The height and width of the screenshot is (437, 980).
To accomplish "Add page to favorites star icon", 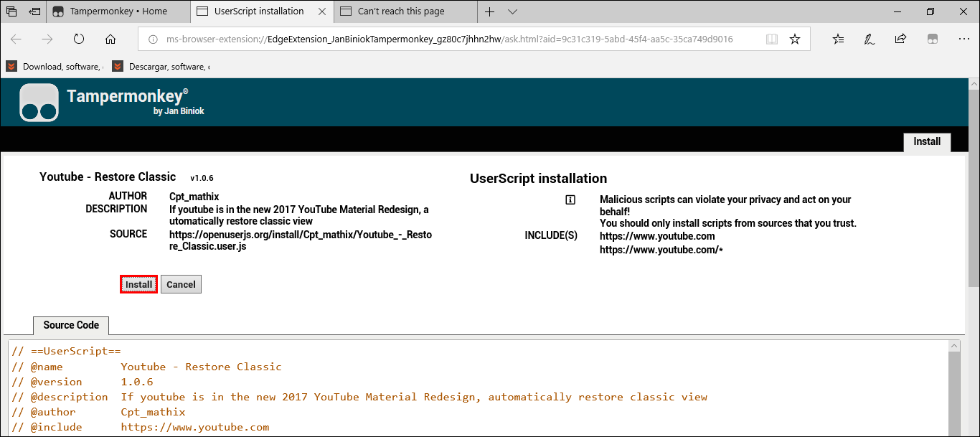I will pos(795,39).
